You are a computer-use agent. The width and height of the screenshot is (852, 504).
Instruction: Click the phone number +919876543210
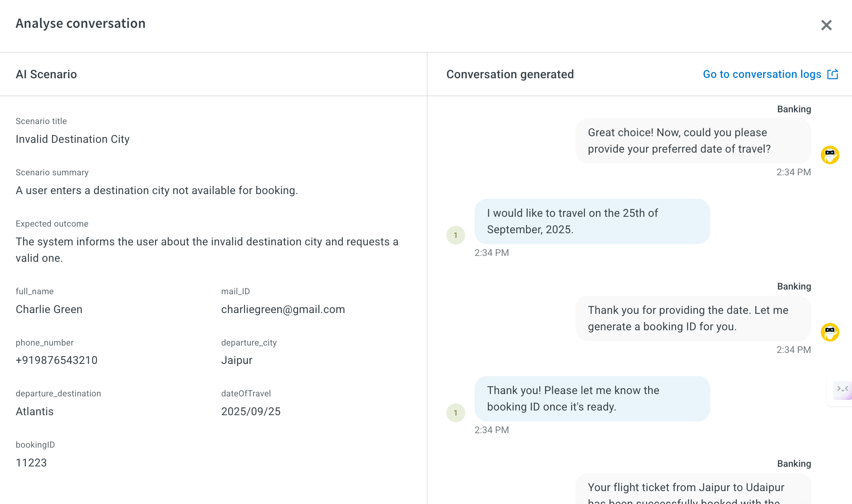[56, 360]
